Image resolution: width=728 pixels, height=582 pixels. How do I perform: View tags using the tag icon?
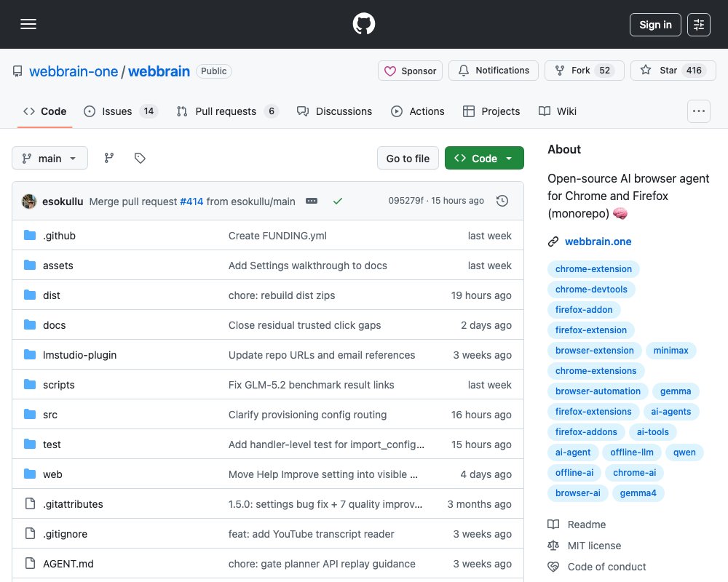[140, 159]
